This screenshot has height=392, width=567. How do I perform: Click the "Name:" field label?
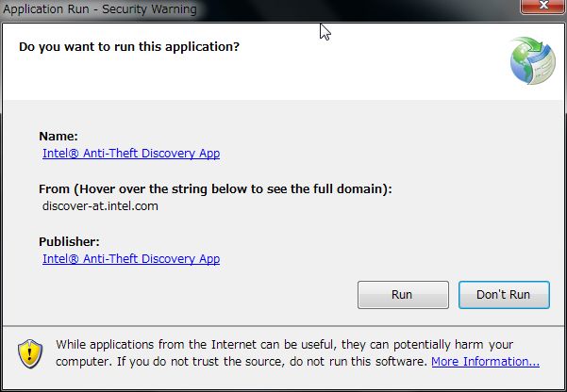[x=58, y=136]
